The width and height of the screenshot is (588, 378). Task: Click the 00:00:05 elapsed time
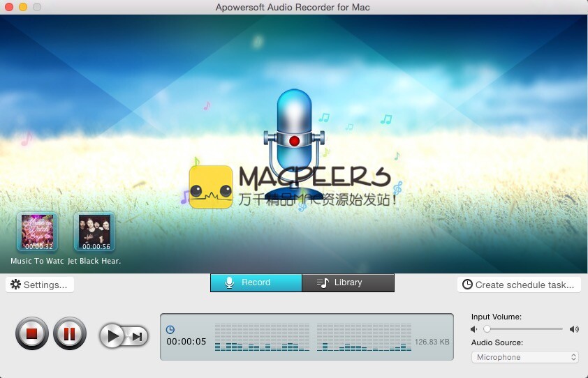pos(186,342)
